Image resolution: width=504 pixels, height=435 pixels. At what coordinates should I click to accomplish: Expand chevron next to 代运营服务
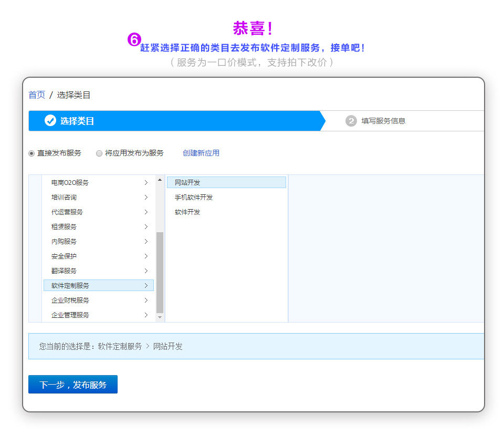[x=146, y=212]
